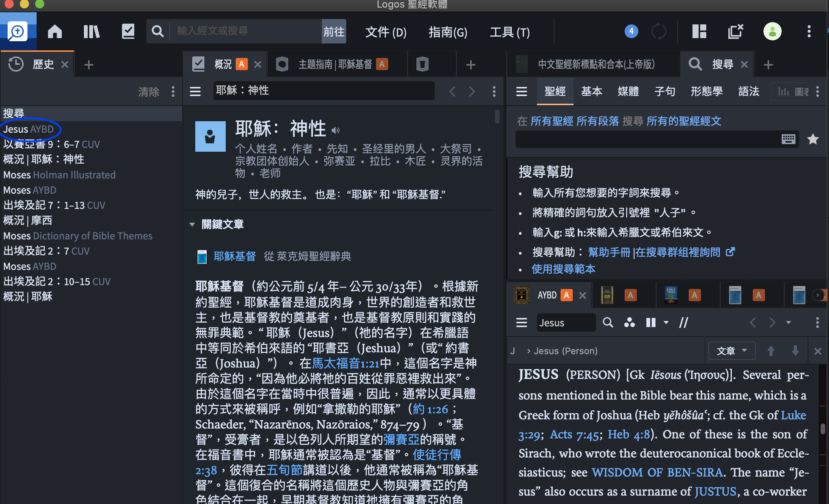
Task: Open the AYBD panel kebab menu
Action: [817, 323]
